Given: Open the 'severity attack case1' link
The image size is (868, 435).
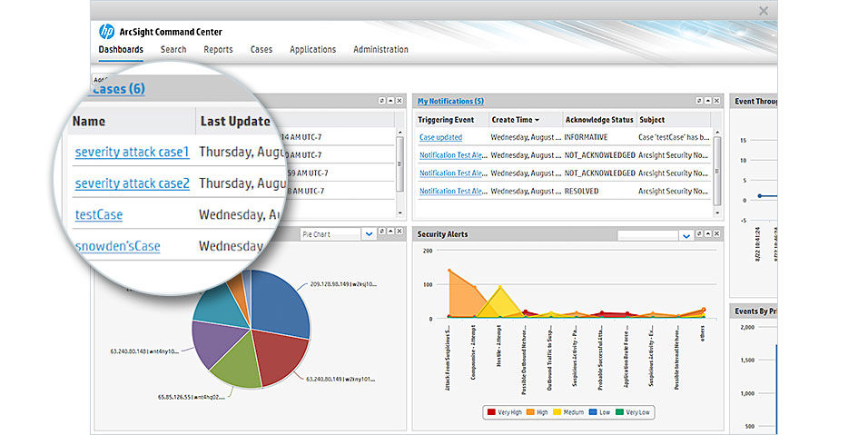Looking at the screenshot, I should pyautogui.click(x=132, y=152).
